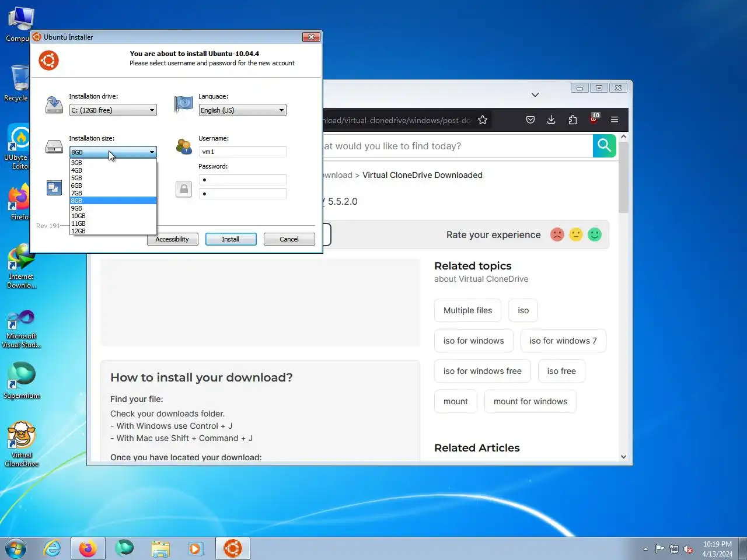The height and width of the screenshot is (560, 747).
Task: Click the Ubuntu logo in installer header
Action: (49, 60)
